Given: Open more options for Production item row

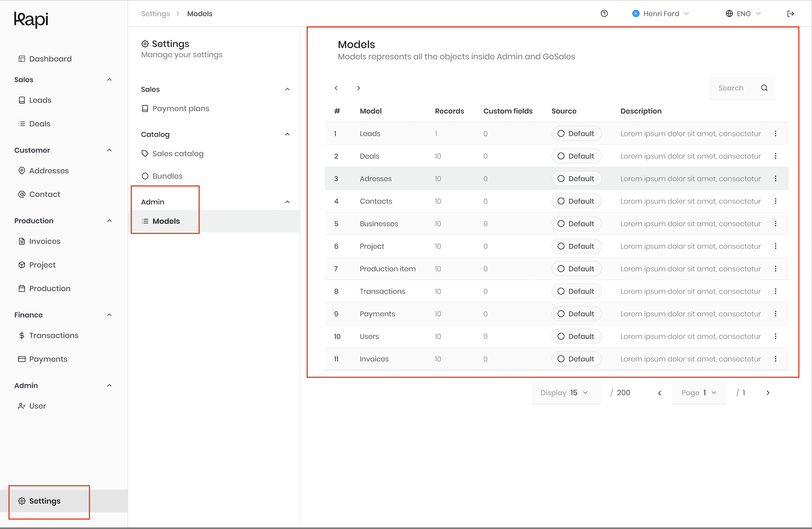Looking at the screenshot, I should (775, 269).
